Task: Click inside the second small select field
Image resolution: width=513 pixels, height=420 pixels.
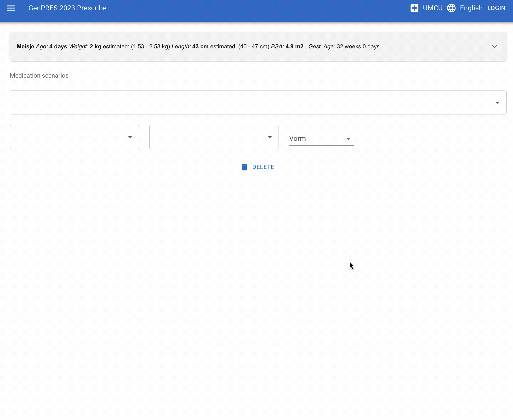Action: pyautogui.click(x=208, y=137)
